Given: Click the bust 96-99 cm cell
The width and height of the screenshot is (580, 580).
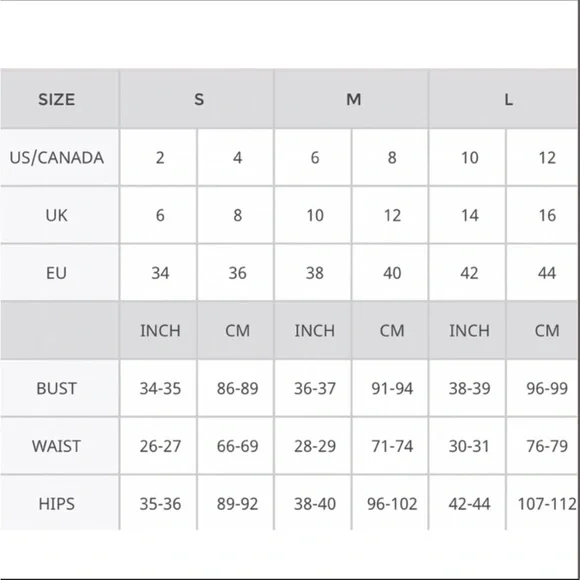Looking at the screenshot, I should (x=542, y=388).
